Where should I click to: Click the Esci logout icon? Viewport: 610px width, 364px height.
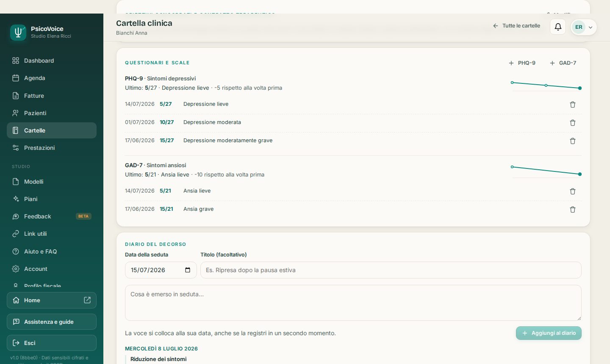click(16, 343)
